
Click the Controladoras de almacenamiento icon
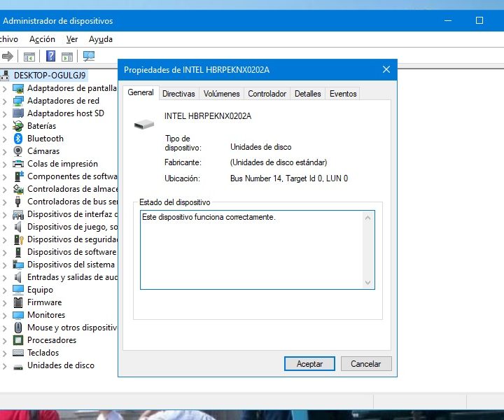tap(18, 189)
